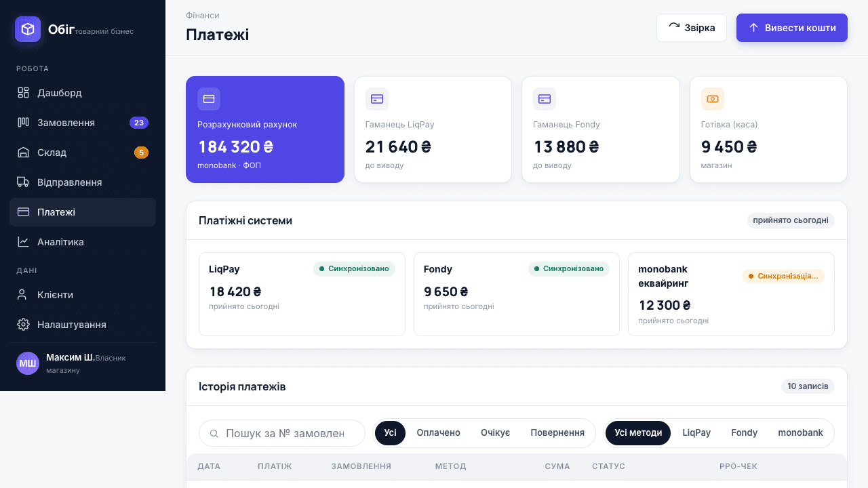This screenshot has width=868, height=488.
Task: Click the МШ user avatar
Action: [x=28, y=363]
